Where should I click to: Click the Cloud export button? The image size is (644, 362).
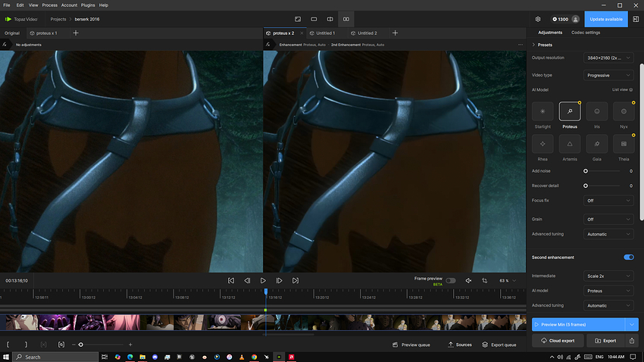click(558, 341)
